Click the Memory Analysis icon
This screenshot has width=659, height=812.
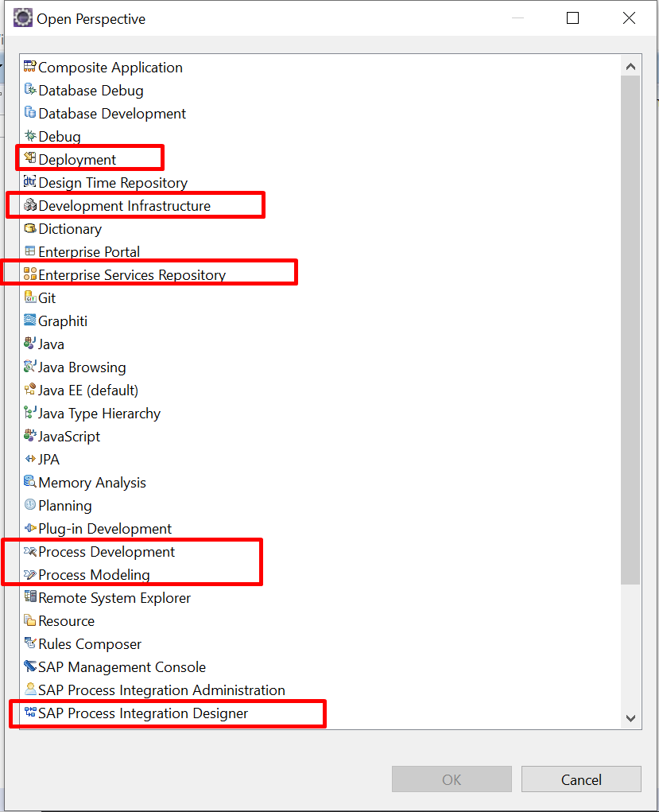[30, 482]
